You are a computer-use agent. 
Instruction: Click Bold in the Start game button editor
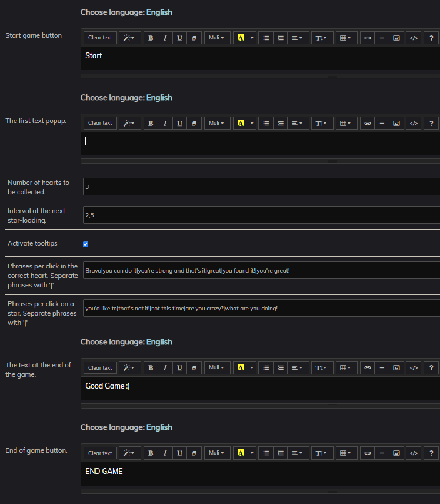click(151, 38)
